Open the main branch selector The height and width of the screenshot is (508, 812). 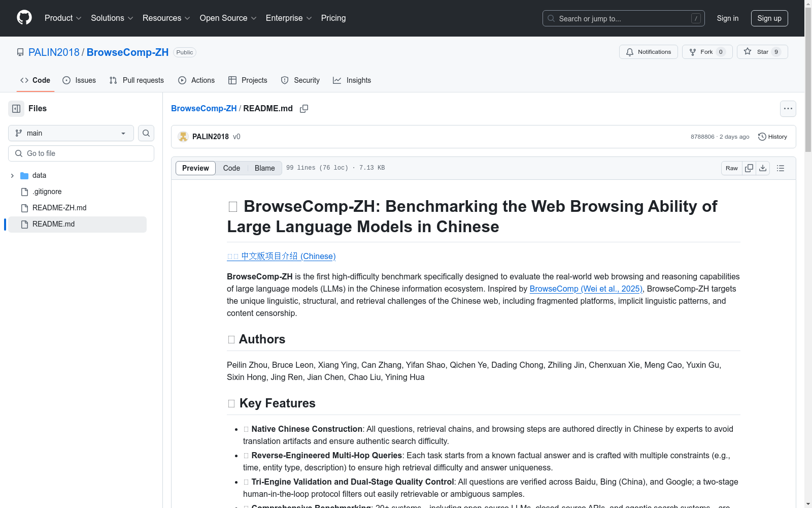coord(70,133)
